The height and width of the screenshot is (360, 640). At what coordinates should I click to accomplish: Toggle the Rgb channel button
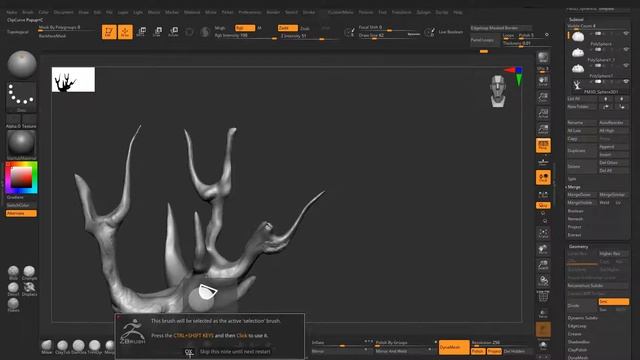pyautogui.click(x=245, y=28)
